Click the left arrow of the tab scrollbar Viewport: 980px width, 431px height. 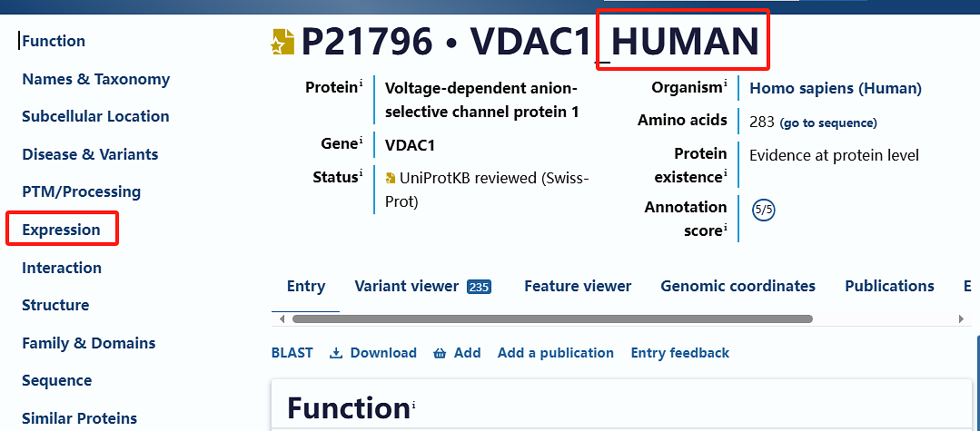tap(282, 318)
